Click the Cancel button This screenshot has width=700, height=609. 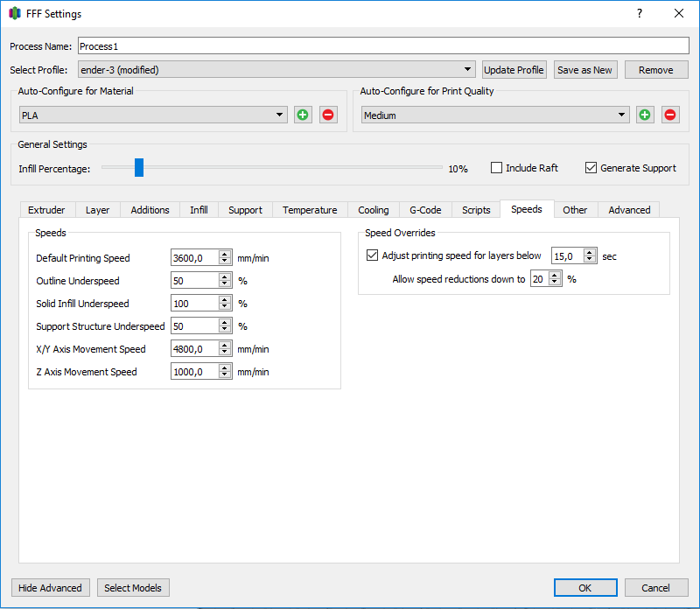656,588
